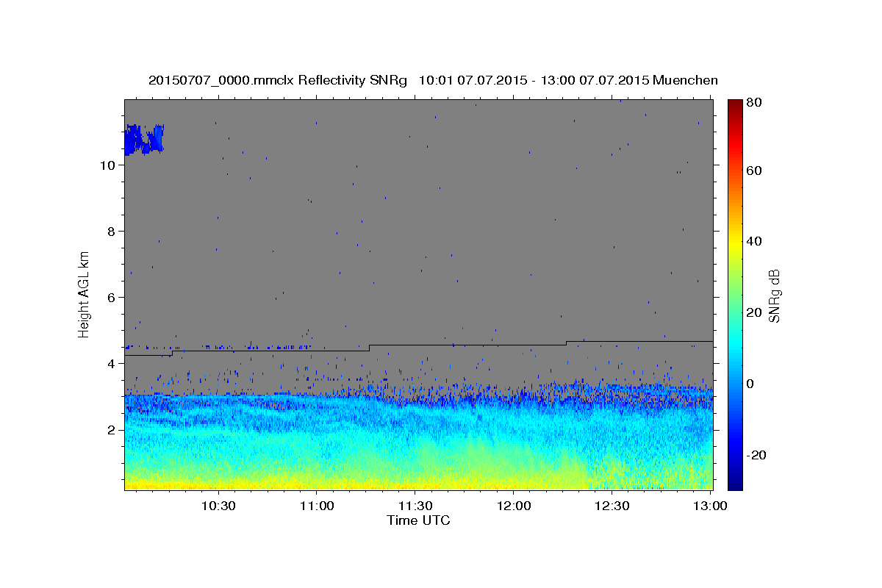Image resolution: width=882 pixels, height=588 pixels.
Task: Click the colorbar value 80
Action: pos(754,103)
